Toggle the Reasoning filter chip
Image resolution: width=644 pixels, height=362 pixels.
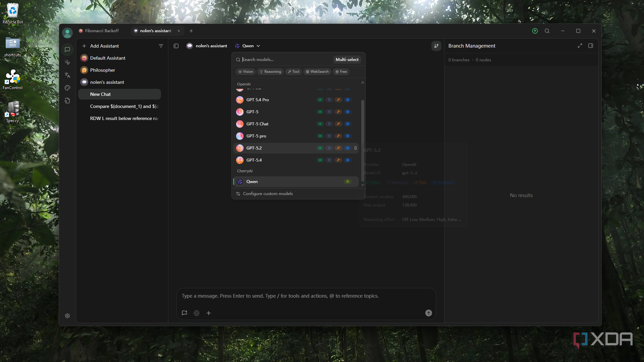(x=270, y=71)
